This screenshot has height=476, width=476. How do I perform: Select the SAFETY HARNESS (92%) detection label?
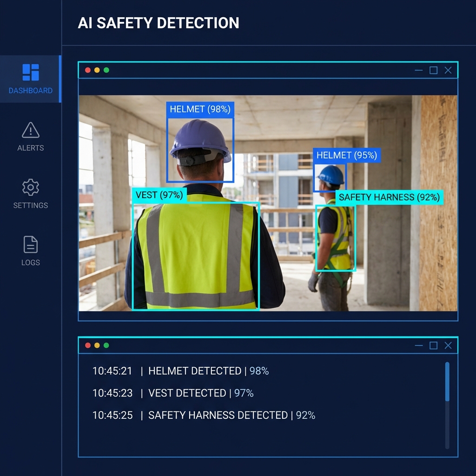coord(390,198)
